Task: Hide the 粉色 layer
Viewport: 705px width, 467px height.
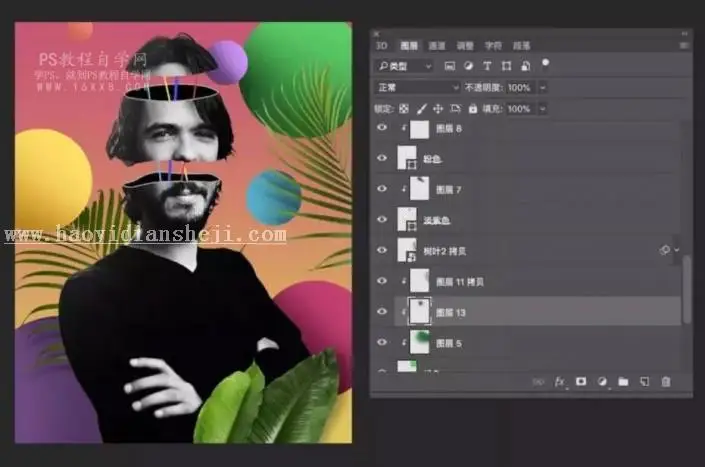Action: click(x=382, y=158)
